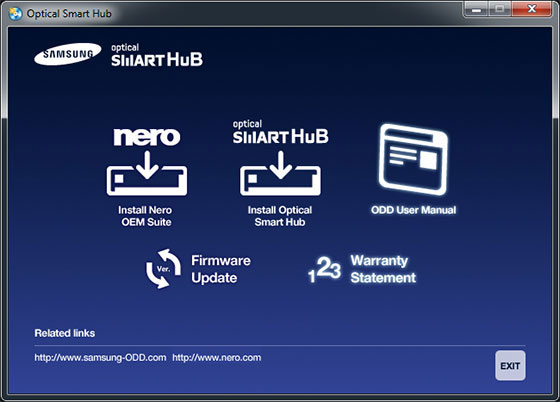Select the Install Nero OEM Suite label

[145, 216]
